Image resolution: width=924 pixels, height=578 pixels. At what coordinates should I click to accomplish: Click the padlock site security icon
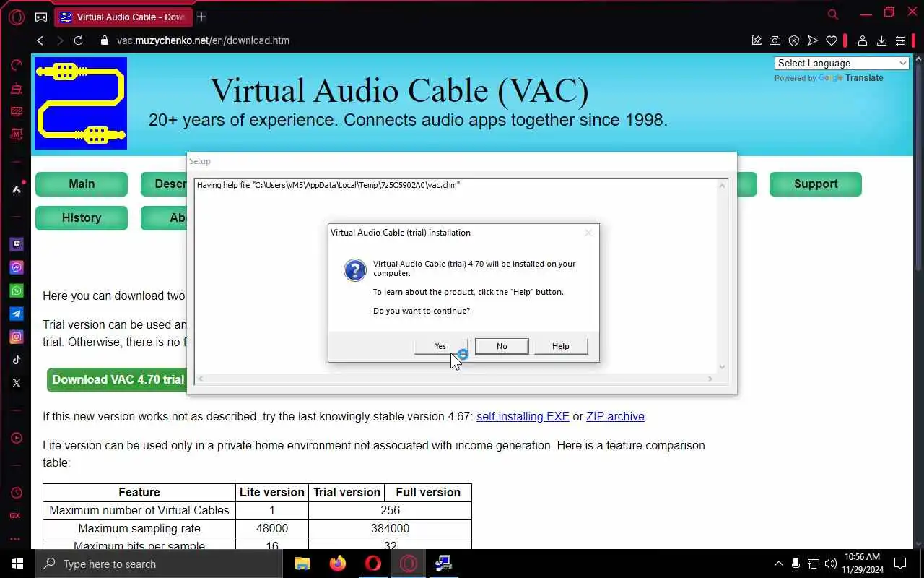pos(105,40)
